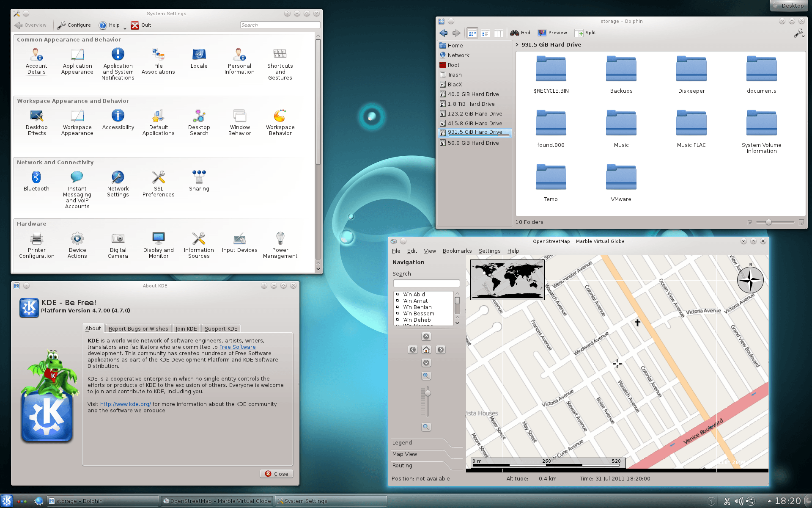Image resolution: width=812 pixels, height=508 pixels.
Task: Click Quit in System Settings toolbar
Action: click(x=141, y=25)
